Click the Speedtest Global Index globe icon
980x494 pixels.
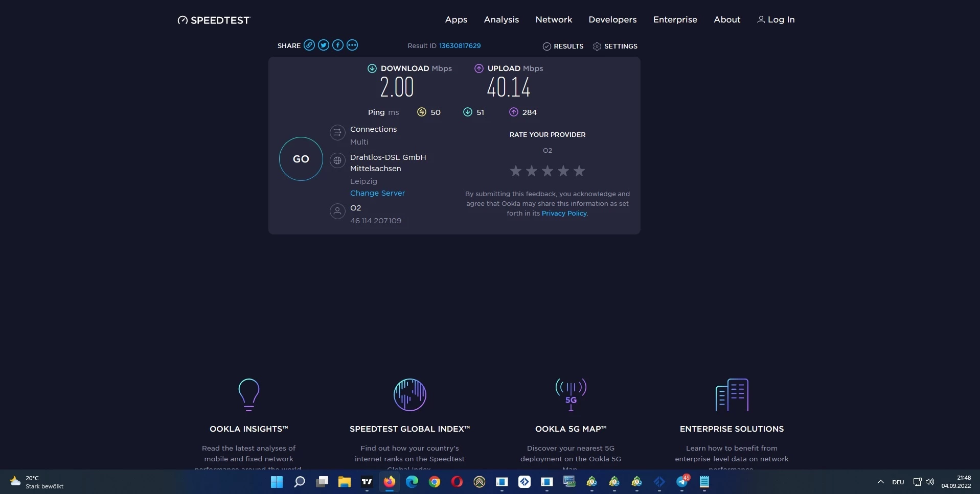[410, 395]
